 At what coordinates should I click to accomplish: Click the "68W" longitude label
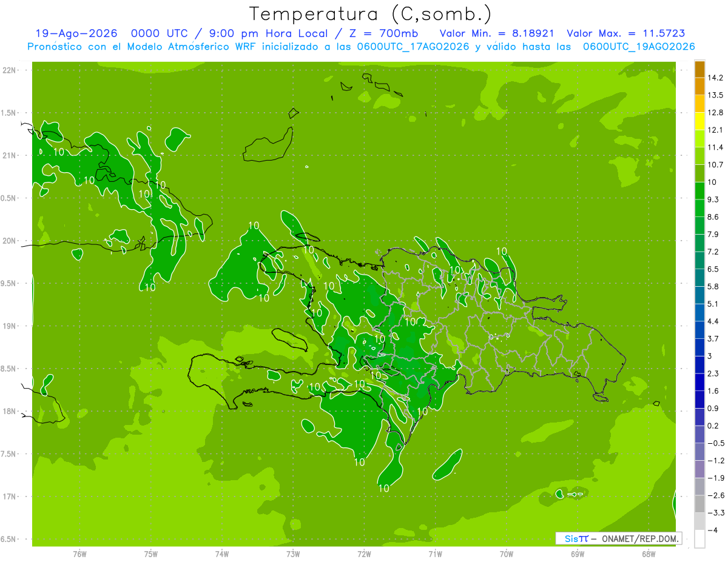coord(649,554)
